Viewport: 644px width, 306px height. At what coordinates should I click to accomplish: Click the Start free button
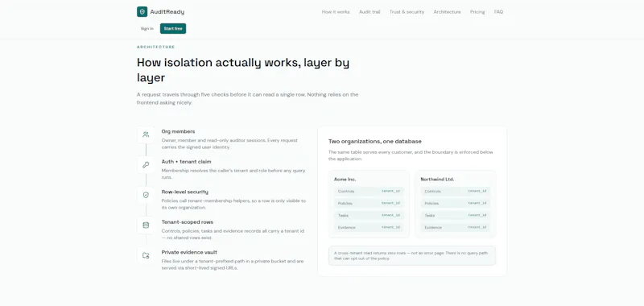(x=173, y=29)
